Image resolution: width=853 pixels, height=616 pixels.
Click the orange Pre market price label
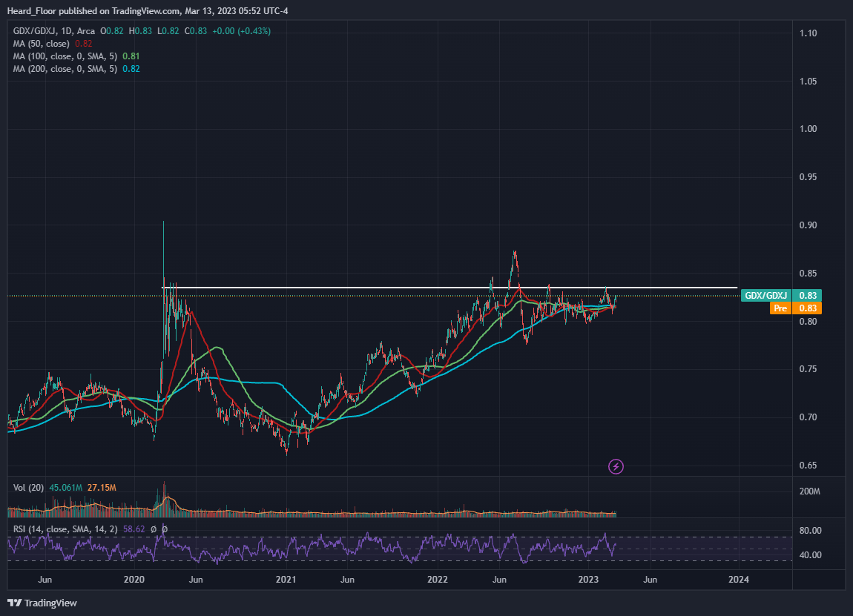coord(795,308)
